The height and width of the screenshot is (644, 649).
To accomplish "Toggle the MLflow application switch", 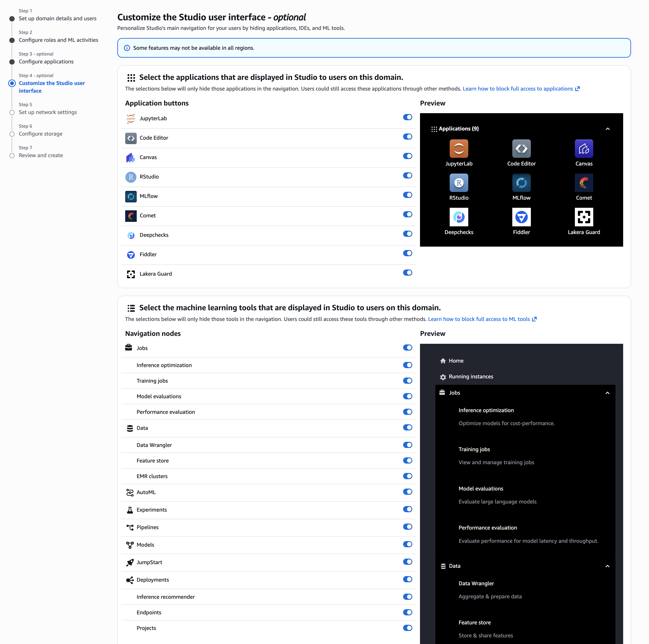I will [407, 195].
